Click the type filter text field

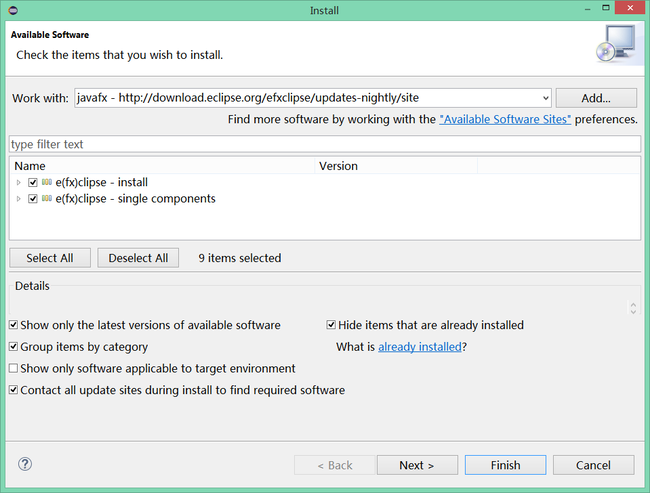(x=325, y=144)
